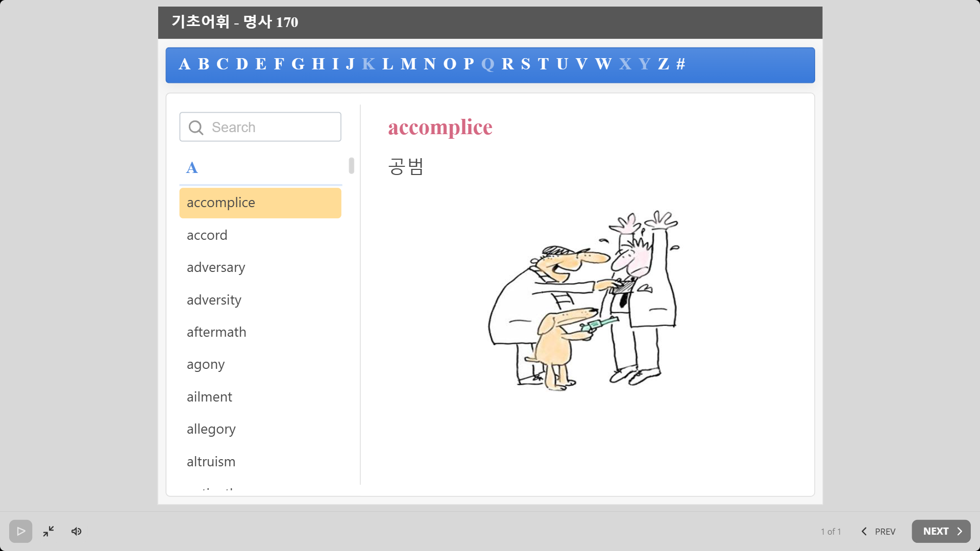Select the # symbol in alphabet bar
The width and height of the screenshot is (980, 551).
(x=680, y=64)
